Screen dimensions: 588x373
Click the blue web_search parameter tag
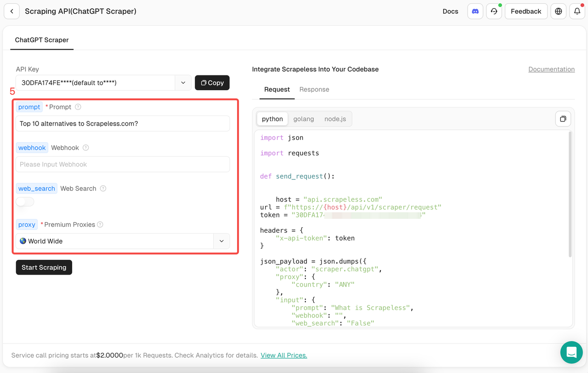[37, 189]
